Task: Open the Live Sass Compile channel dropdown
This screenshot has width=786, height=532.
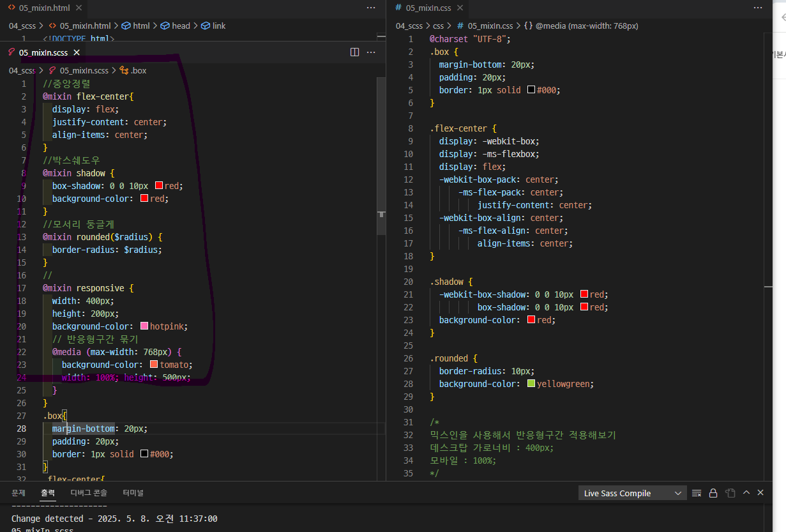Action: coord(632,493)
